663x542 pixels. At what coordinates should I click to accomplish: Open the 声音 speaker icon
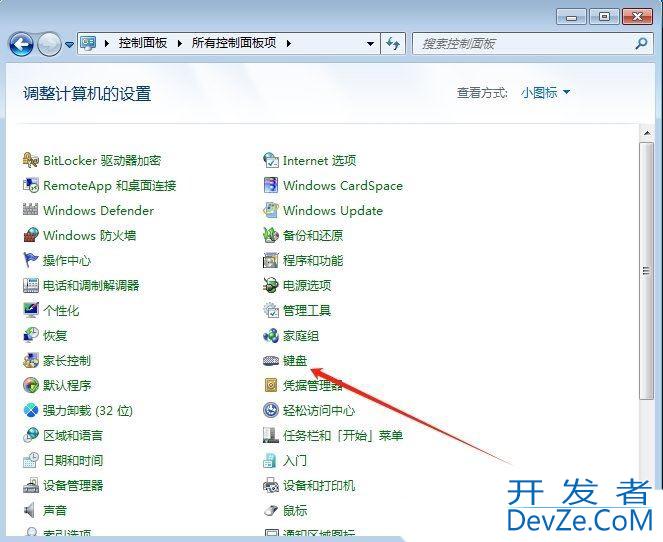tap(31, 510)
